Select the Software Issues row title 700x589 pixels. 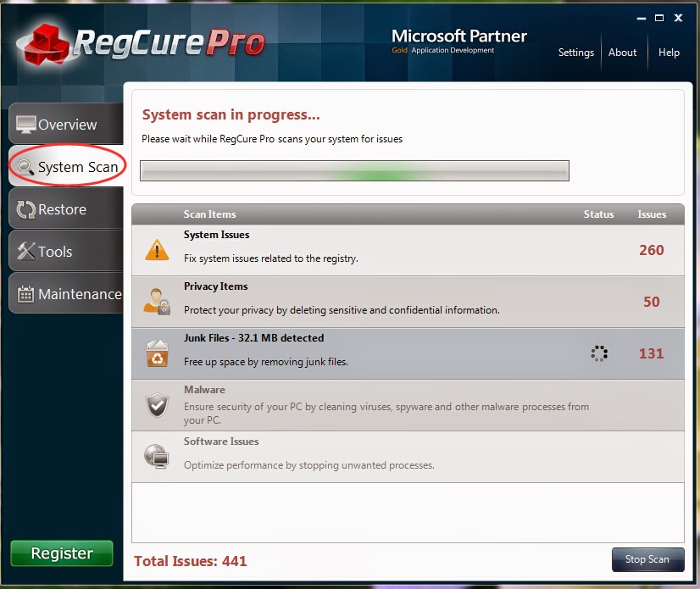[x=221, y=442]
